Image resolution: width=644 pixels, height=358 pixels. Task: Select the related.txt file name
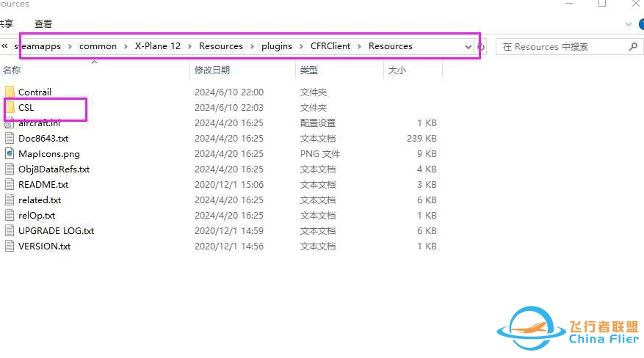(40, 200)
